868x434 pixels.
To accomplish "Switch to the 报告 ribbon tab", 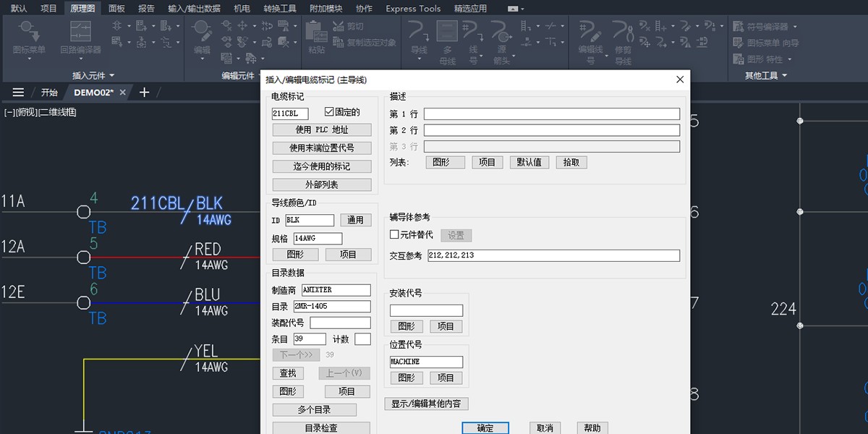I will tap(146, 8).
